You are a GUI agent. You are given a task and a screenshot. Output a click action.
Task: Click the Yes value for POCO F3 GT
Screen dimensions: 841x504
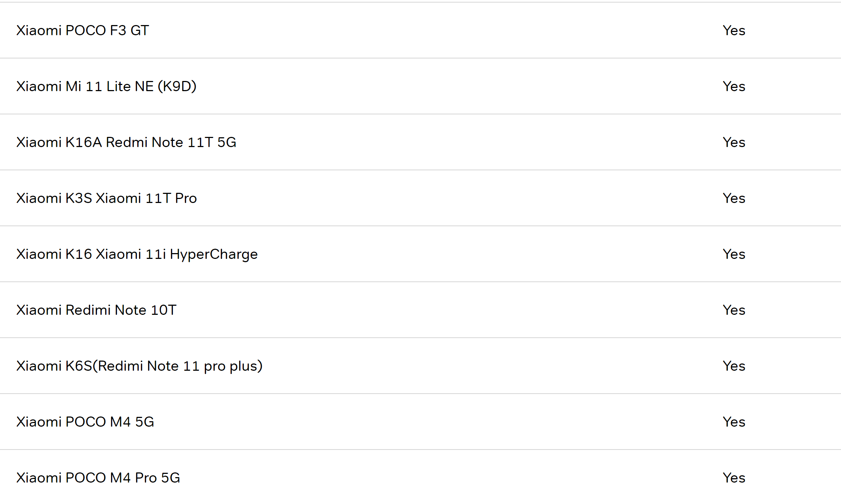[734, 31]
